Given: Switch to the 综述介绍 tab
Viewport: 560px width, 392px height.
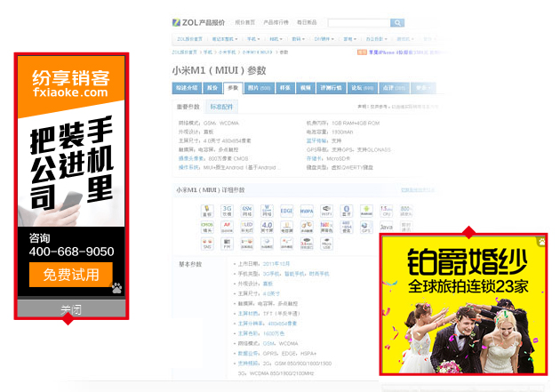Looking at the screenshot, I should (x=186, y=88).
